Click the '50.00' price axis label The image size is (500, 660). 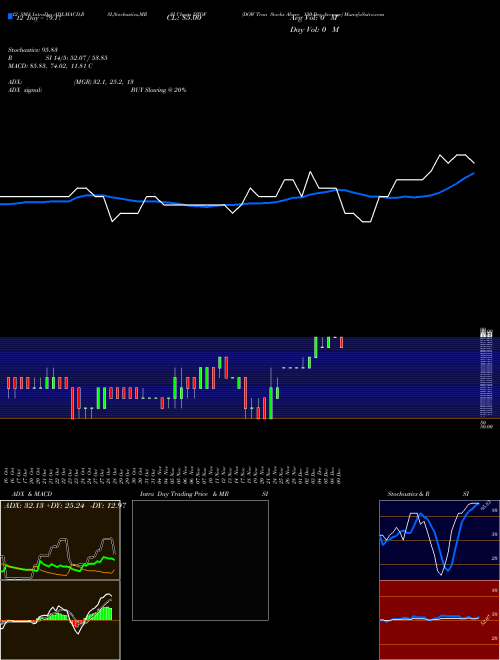[486, 426]
